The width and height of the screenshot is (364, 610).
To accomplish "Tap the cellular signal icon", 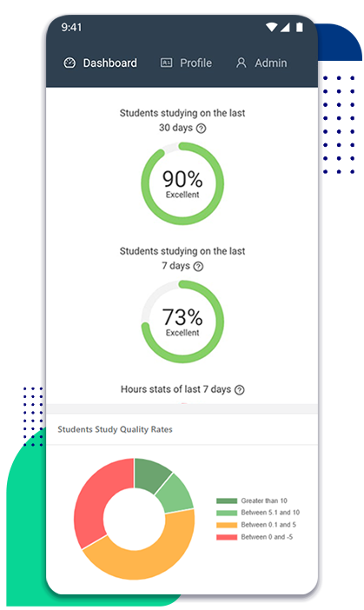I will (285, 27).
